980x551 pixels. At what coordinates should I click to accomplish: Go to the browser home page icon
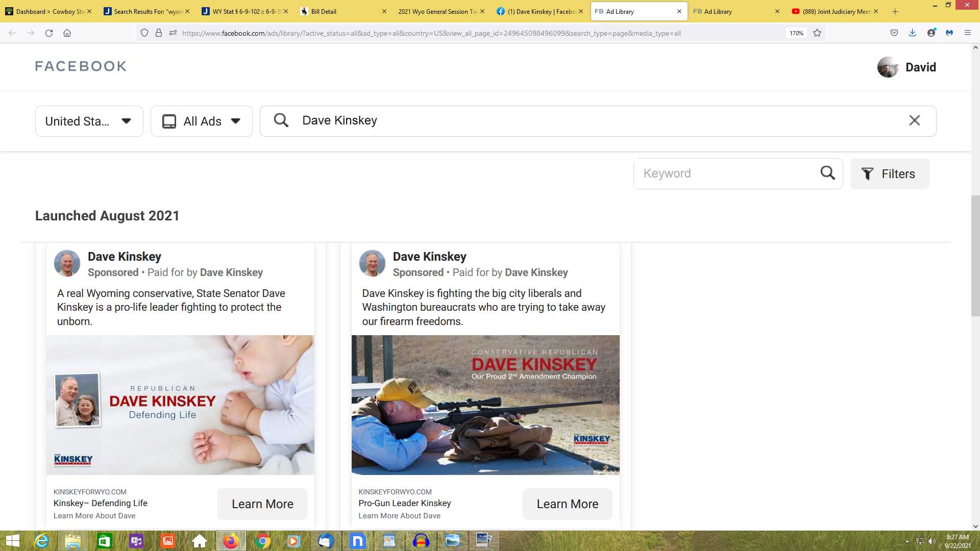tap(67, 33)
